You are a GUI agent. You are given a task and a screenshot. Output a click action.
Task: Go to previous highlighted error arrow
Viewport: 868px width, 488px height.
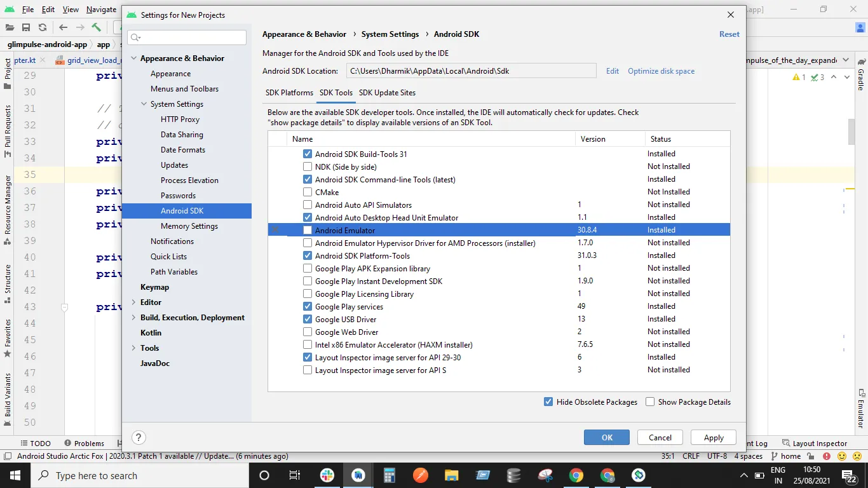click(x=835, y=78)
